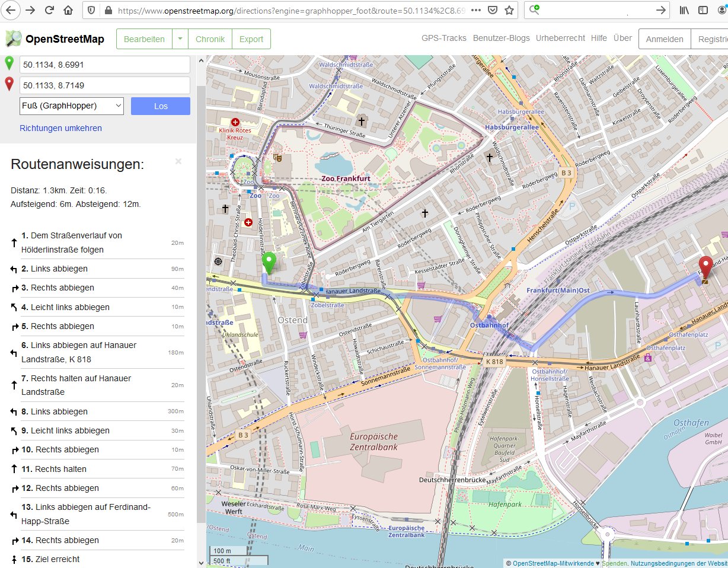
Task: Save the page to Pocket
Action: [493, 10]
